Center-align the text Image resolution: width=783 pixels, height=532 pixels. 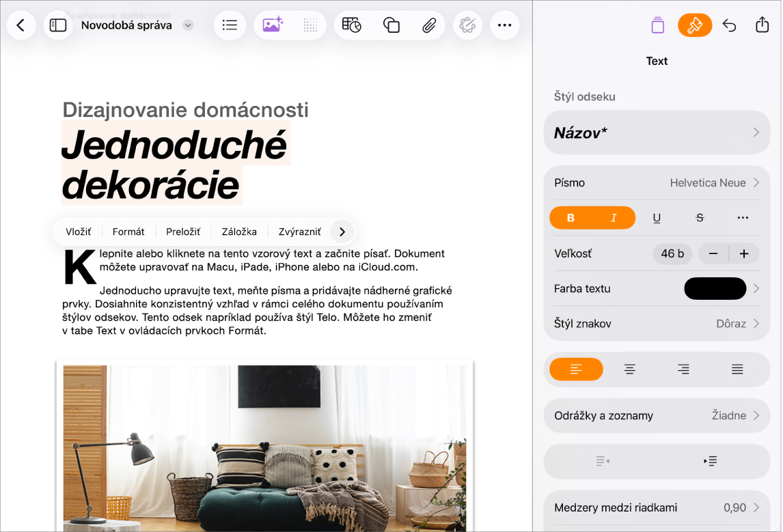coord(630,369)
